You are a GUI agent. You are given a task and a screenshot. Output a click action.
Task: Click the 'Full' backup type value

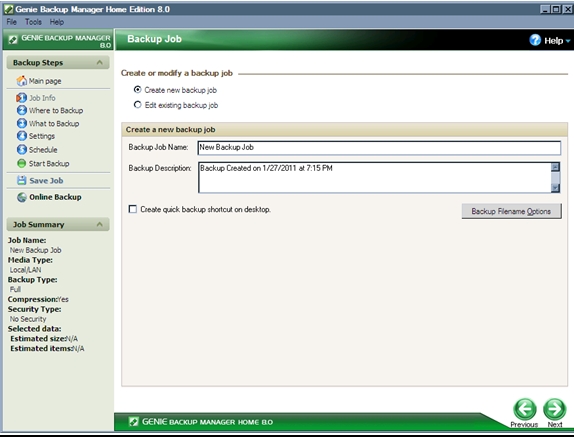pos(15,289)
